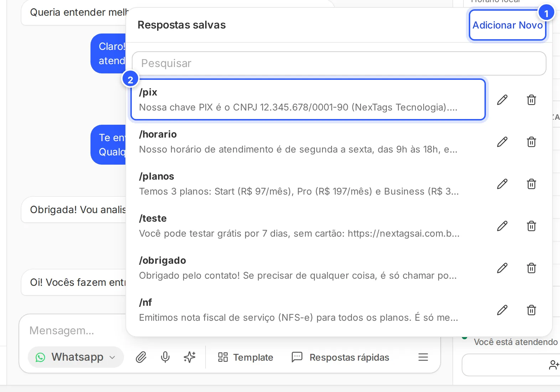Screen dimensions: 560x392
Task: Select the /obrigado saved response
Action: point(308,268)
